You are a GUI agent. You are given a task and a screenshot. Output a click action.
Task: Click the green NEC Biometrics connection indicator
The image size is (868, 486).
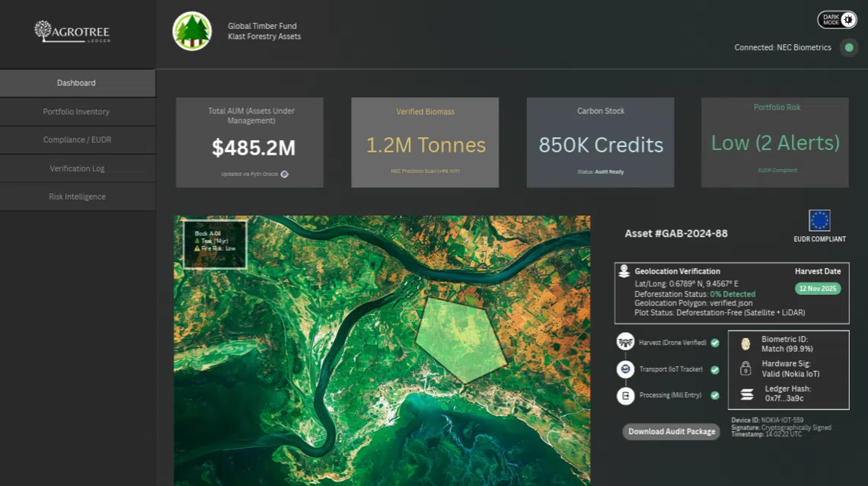(848, 47)
